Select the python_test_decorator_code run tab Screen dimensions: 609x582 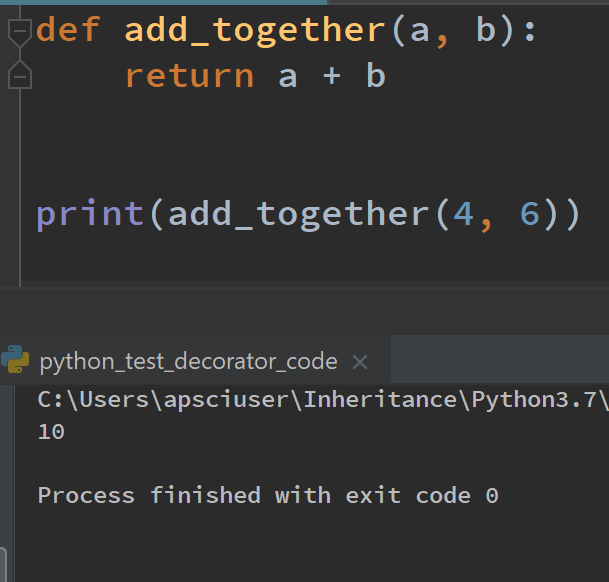pos(188,361)
